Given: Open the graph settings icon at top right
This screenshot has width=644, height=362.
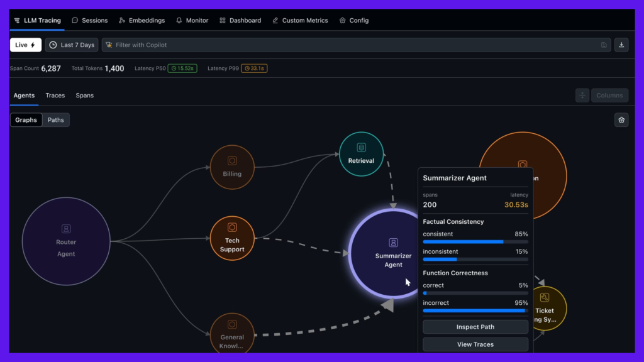Looking at the screenshot, I should 621,120.
